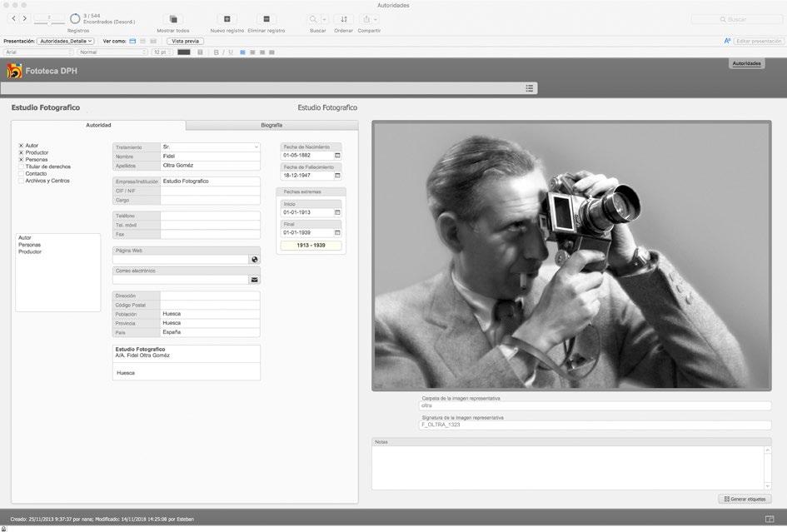Image resolution: width=787 pixels, height=532 pixels.
Task: Uncheck the Autor checkbox
Action: 21,146
